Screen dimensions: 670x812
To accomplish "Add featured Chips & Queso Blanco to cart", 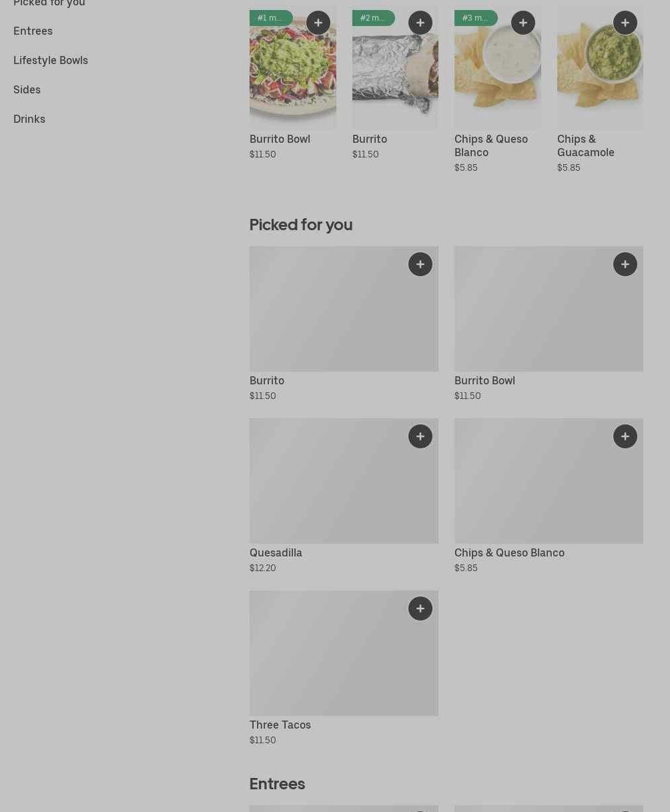I will click(523, 23).
